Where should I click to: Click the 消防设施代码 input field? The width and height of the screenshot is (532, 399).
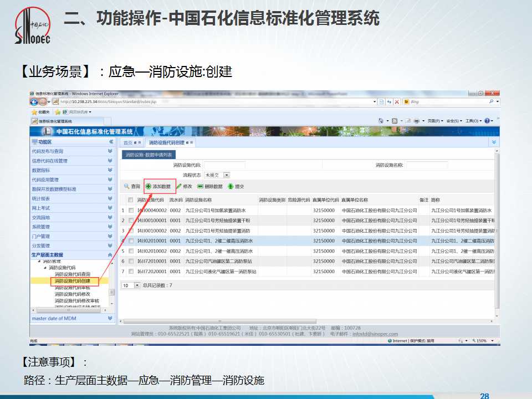(224, 165)
